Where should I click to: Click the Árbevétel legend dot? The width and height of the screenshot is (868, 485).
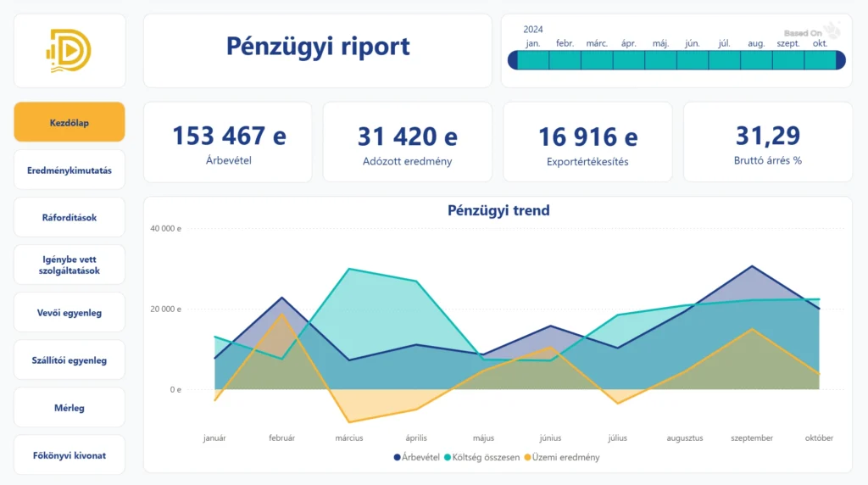398,457
